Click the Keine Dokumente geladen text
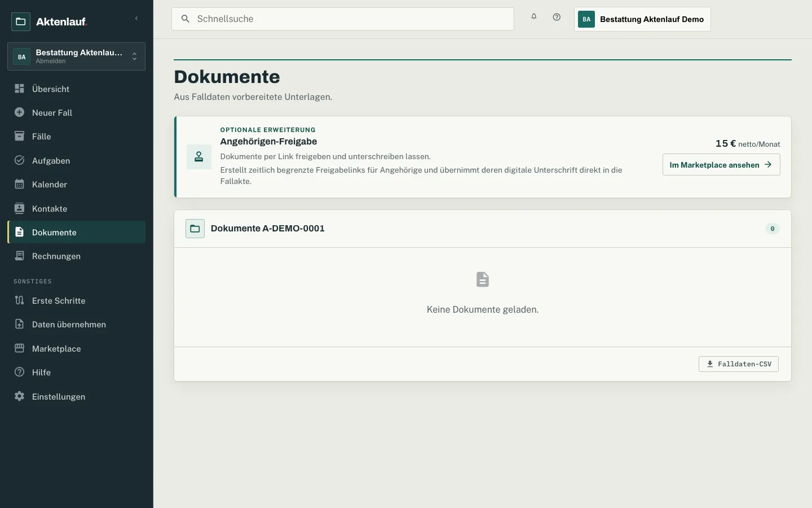Viewport: 812px width, 508px height. click(x=483, y=309)
